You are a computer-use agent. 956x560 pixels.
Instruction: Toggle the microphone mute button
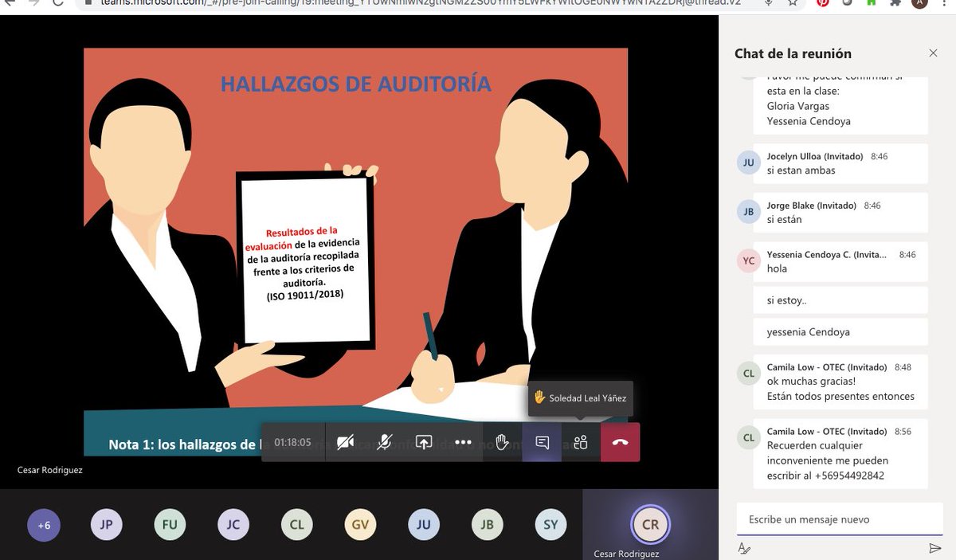(x=384, y=442)
